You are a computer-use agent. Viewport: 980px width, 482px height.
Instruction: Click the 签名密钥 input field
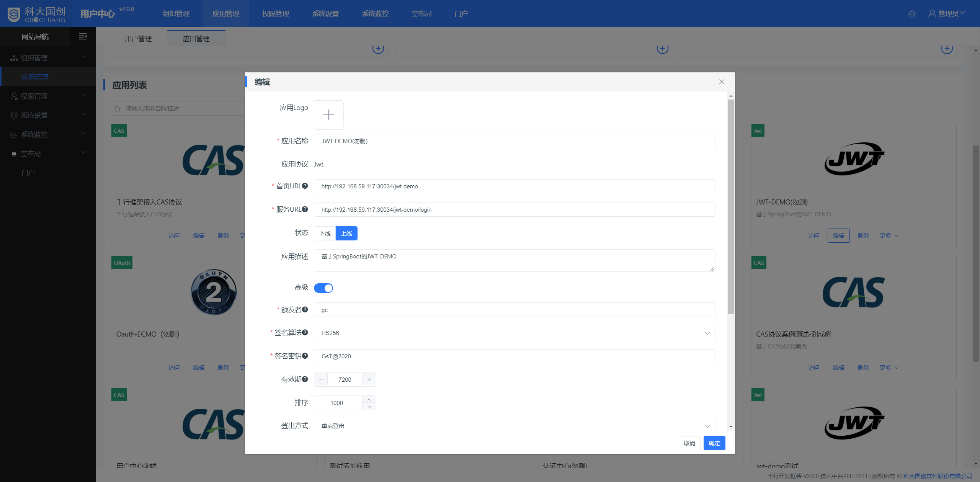tap(514, 356)
